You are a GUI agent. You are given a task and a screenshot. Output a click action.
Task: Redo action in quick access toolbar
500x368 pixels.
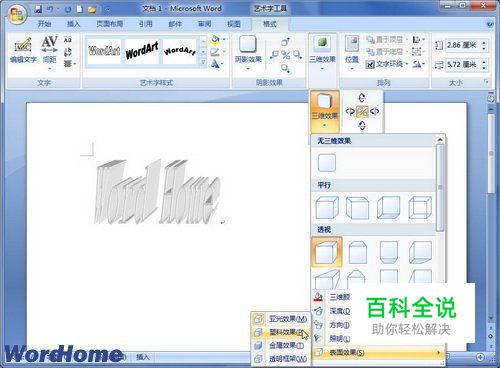(x=68, y=9)
